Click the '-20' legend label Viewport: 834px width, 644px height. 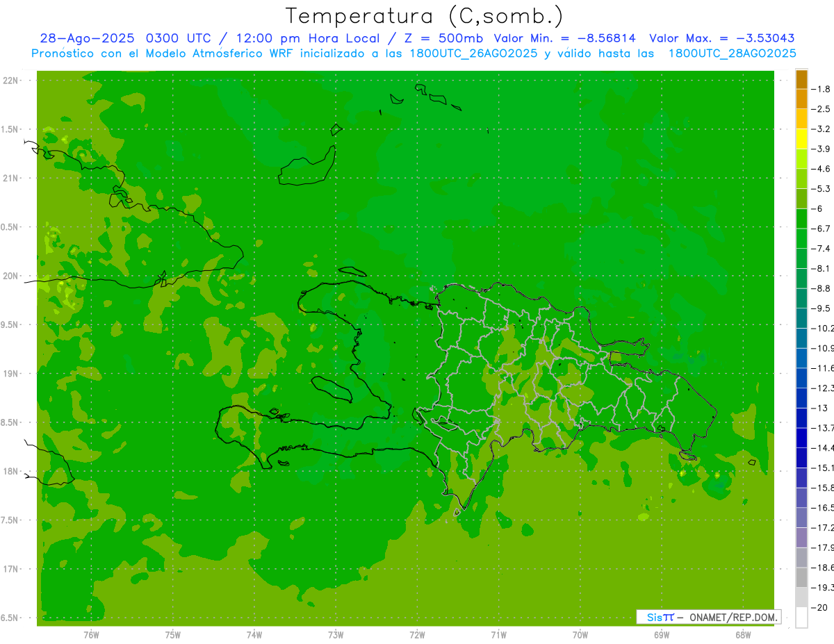click(x=819, y=608)
